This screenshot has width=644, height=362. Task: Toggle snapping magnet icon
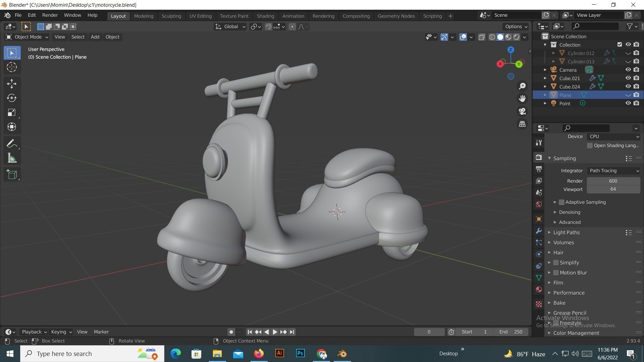point(268,27)
